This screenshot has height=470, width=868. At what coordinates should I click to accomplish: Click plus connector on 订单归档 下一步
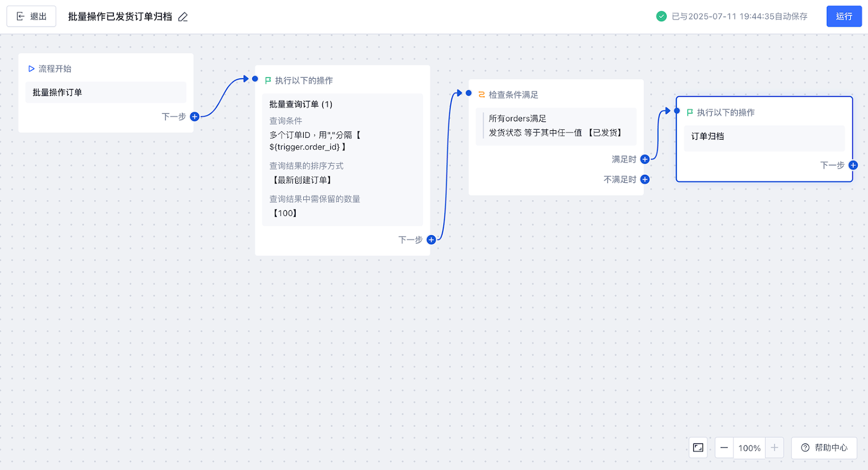tap(853, 165)
